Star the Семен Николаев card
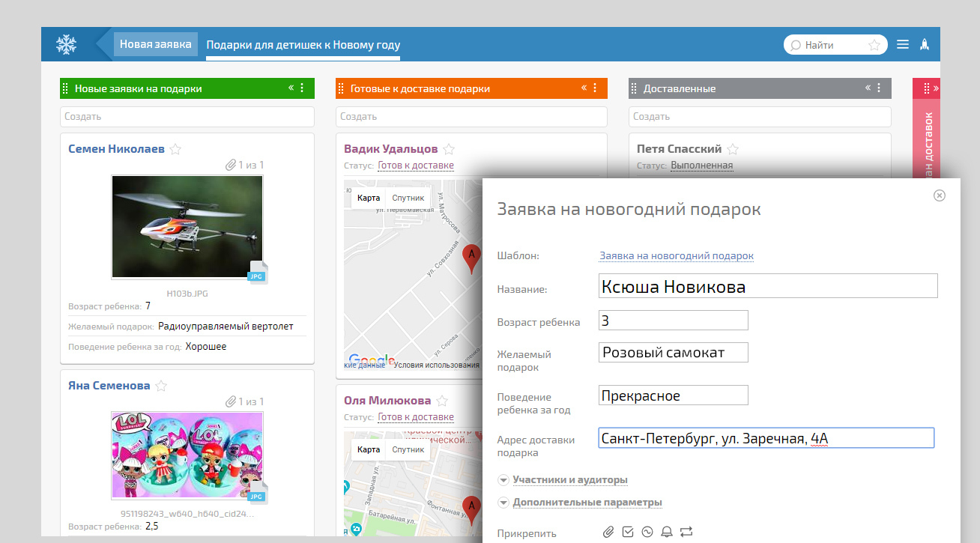 (x=175, y=149)
